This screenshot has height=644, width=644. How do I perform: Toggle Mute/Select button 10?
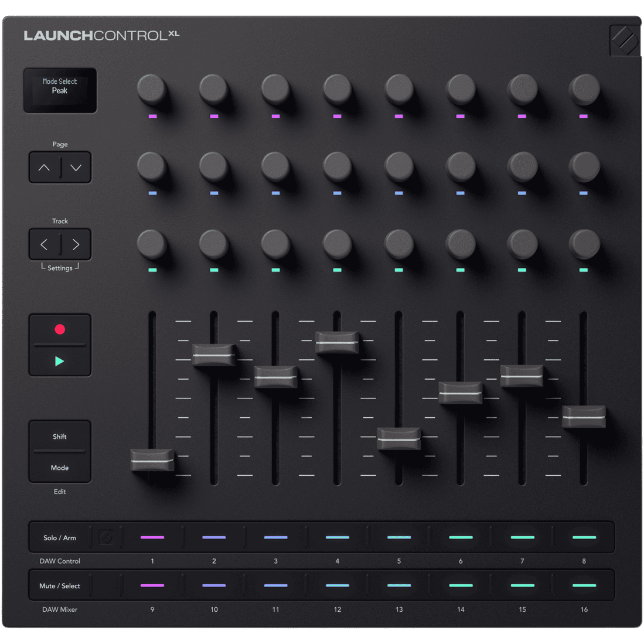(x=214, y=585)
